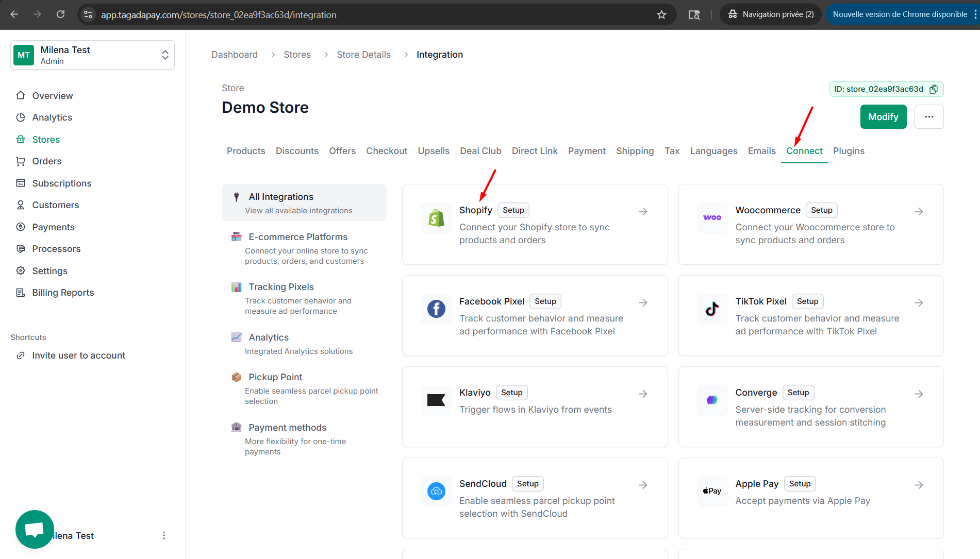Click the TikTok Pixel logo icon
Screen dimensions: 980x559
[712, 309]
